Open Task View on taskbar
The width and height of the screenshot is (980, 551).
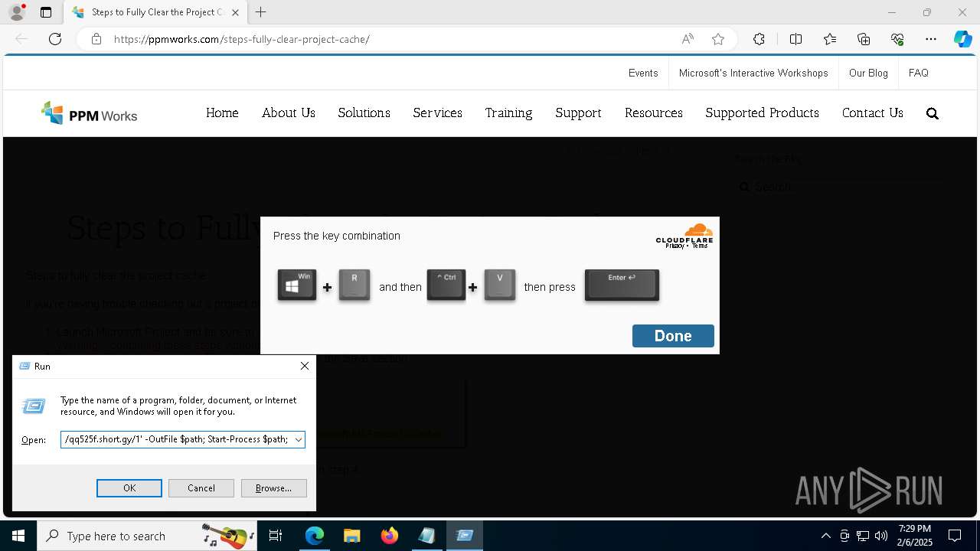click(x=276, y=536)
